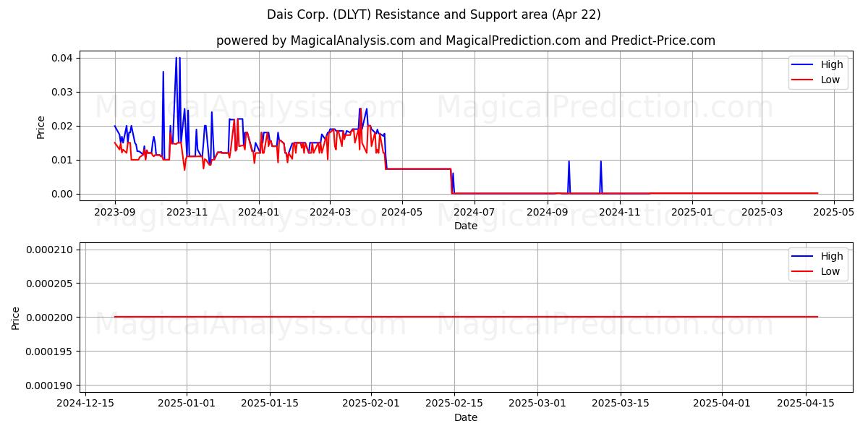Screen dimensions: 868x434
Task: Click the 'Price' axis title of the bottom chart
Action: pyautogui.click(x=16, y=318)
